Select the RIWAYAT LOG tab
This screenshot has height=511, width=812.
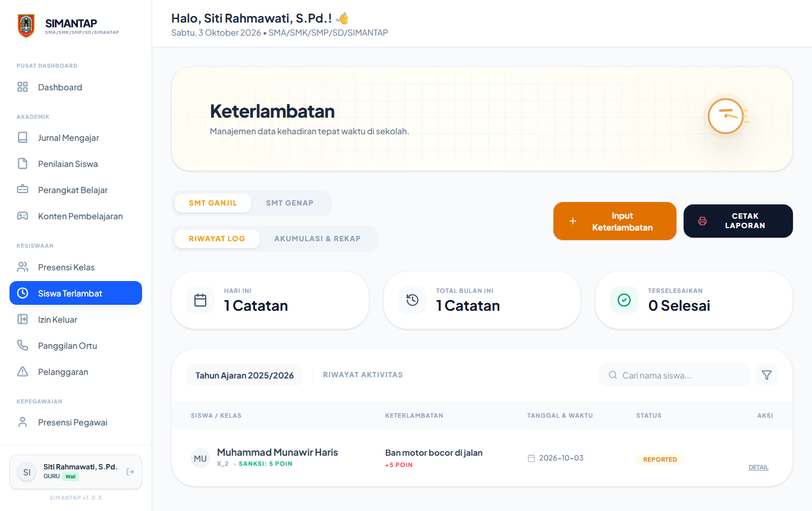point(217,239)
